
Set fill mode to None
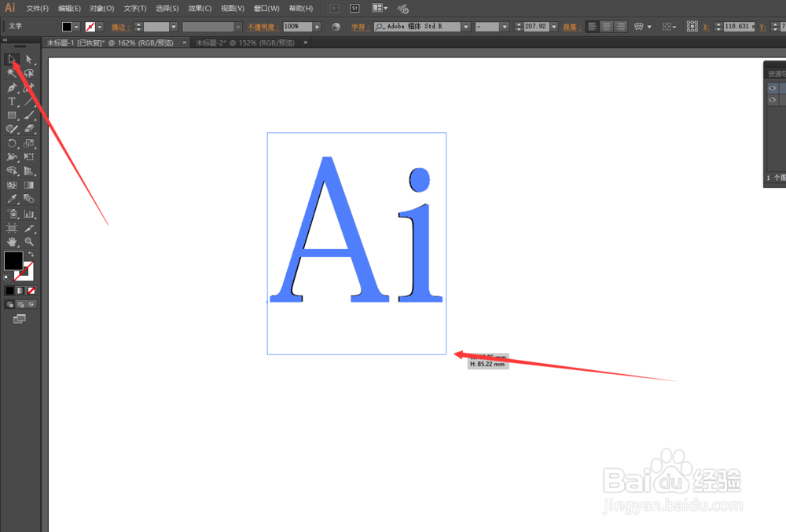click(31, 291)
